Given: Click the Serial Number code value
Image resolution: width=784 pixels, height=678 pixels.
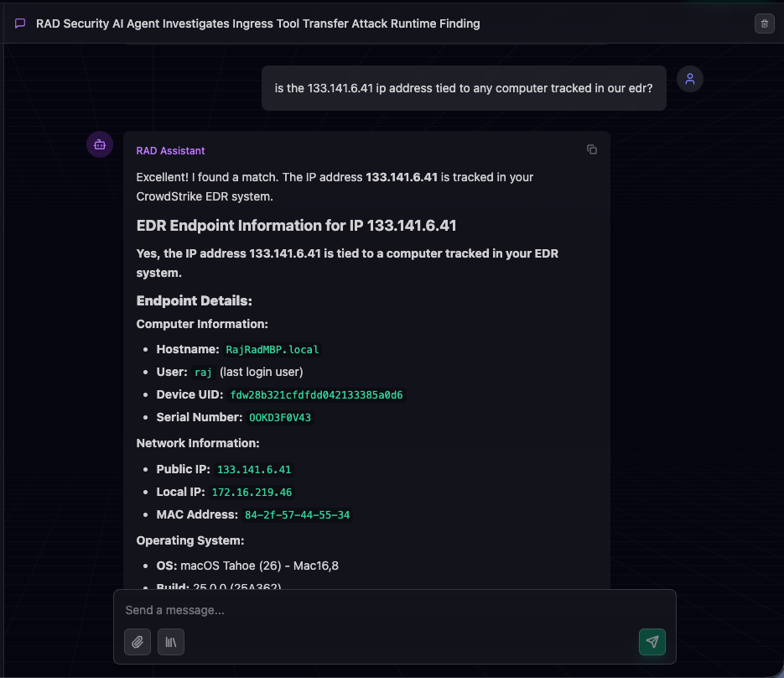Looking at the screenshot, I should pyautogui.click(x=281, y=417).
